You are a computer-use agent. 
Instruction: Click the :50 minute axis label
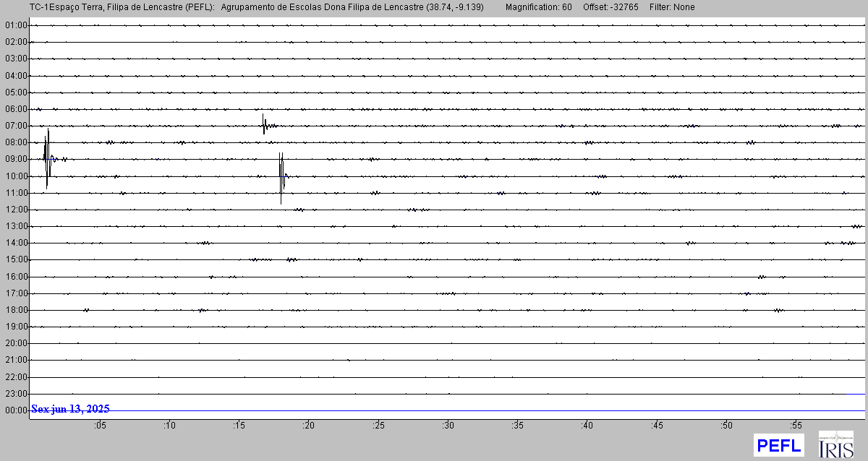(726, 426)
